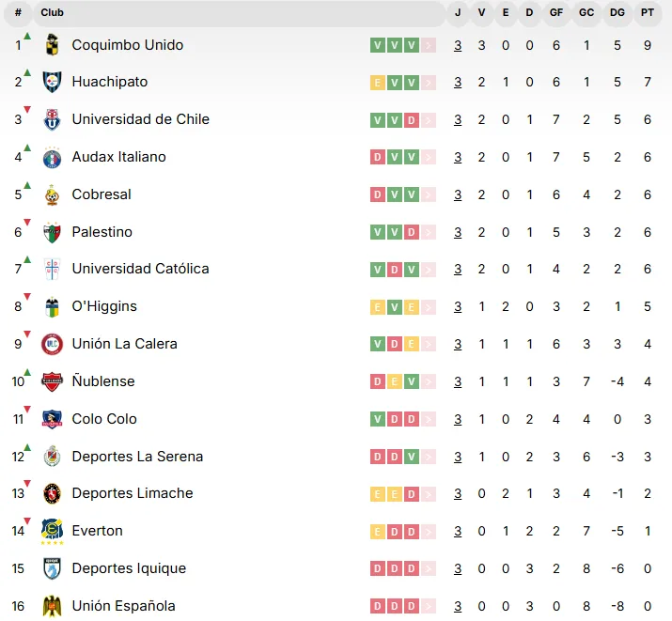Click the Unión Española team crest
Screen dimensions: 672x621
53,606
